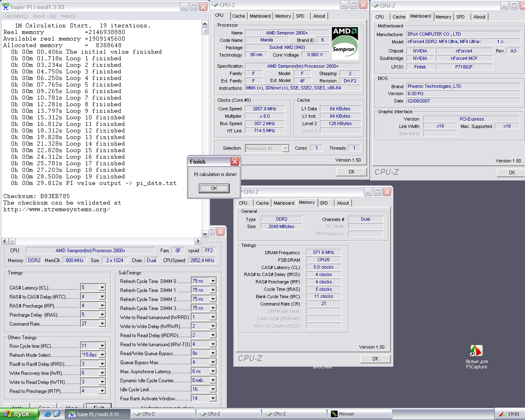This screenshot has height=420, width=525.
Task: Click the Super PI title bar icon
Action: (6, 7)
